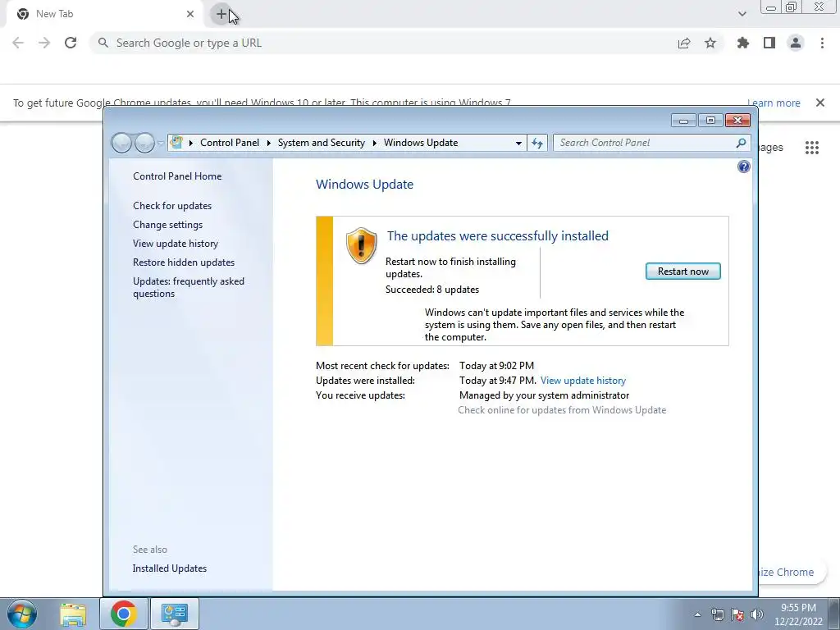Click the Chrome share page icon
The height and width of the screenshot is (630, 840).
pyautogui.click(x=684, y=43)
